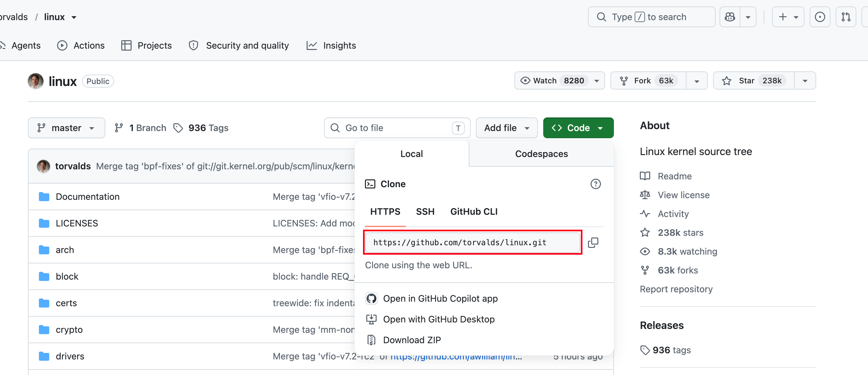Screen dimensions: 868x375
Task: Click the torvalds avatar in commit row
Action: [x=43, y=166]
